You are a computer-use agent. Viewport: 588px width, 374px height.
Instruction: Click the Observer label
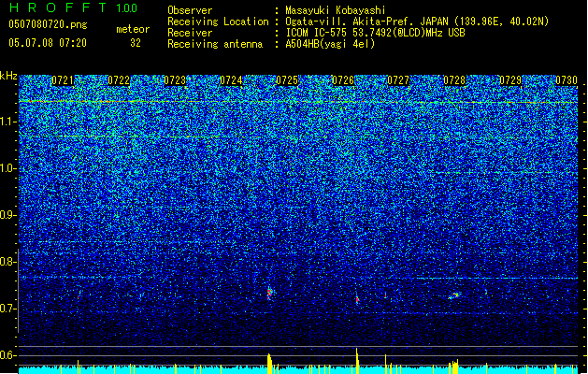(190, 10)
